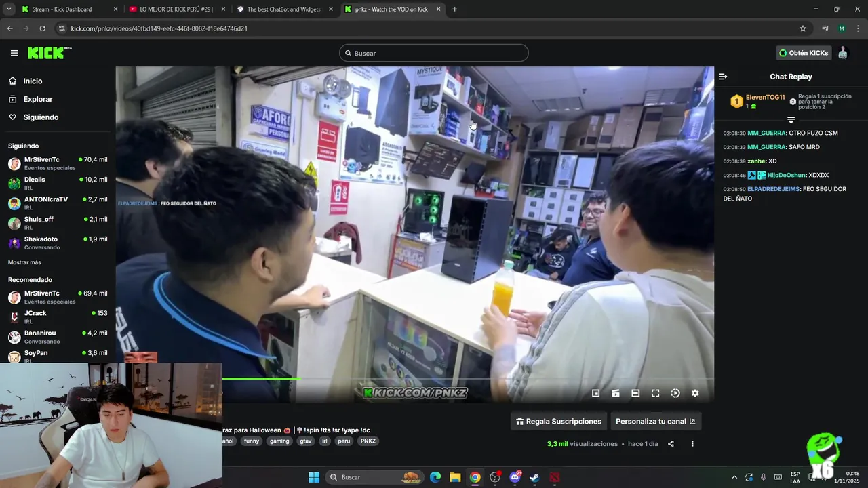
Task: Click the gaming tag
Action: tap(279, 441)
